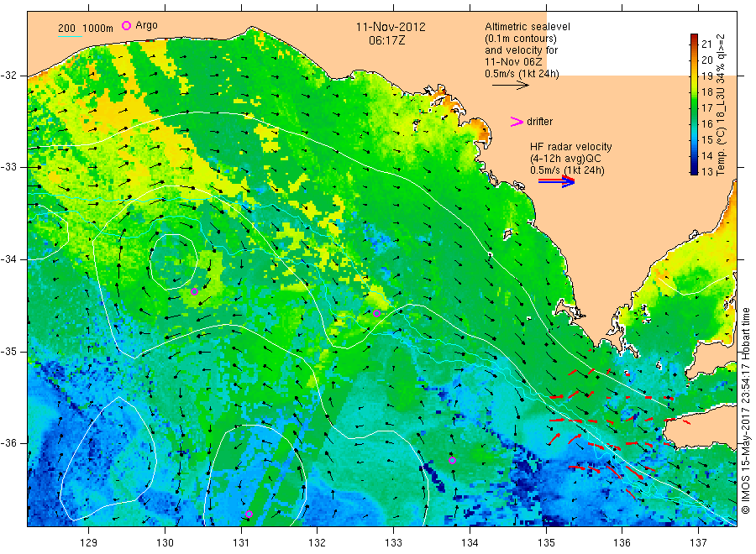The image size is (756, 554).
Task: Select Argo float marker near 133.8E, 36.2S
Action: click(x=452, y=460)
